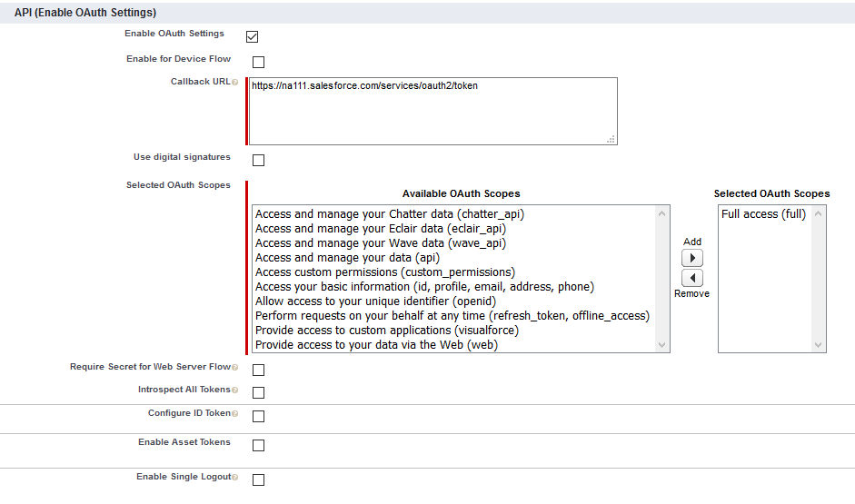Enable Introspect All Tokens checkbox
This screenshot has width=855, height=504.
pyautogui.click(x=258, y=393)
